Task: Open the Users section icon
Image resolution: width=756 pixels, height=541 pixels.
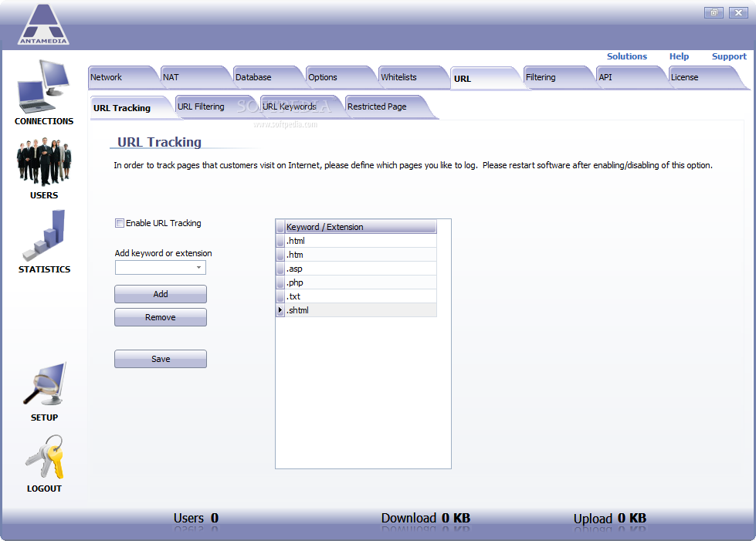Action: (44, 162)
